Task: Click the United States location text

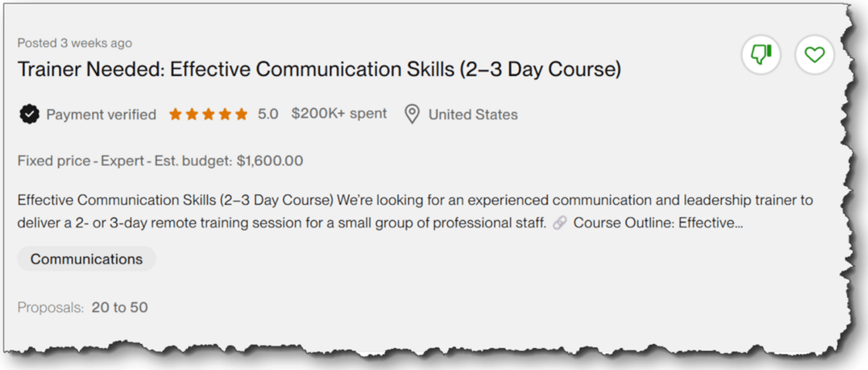Action: pyautogui.click(x=473, y=115)
